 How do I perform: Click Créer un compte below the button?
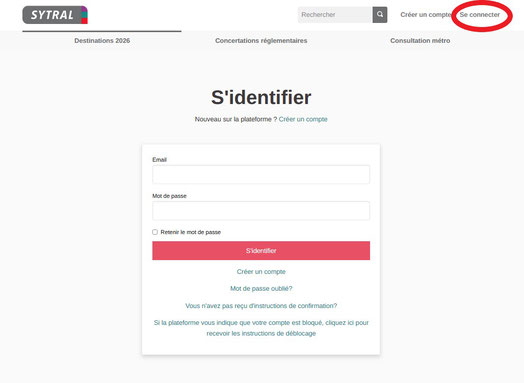pos(261,272)
